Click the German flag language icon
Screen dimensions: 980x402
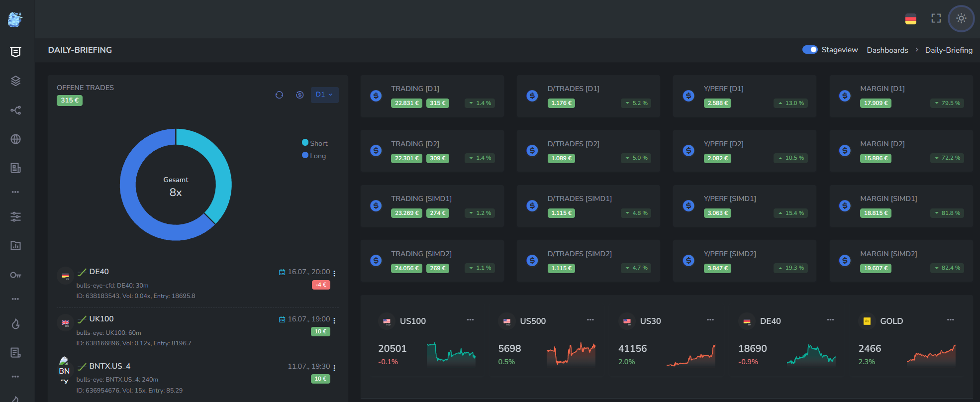point(910,19)
